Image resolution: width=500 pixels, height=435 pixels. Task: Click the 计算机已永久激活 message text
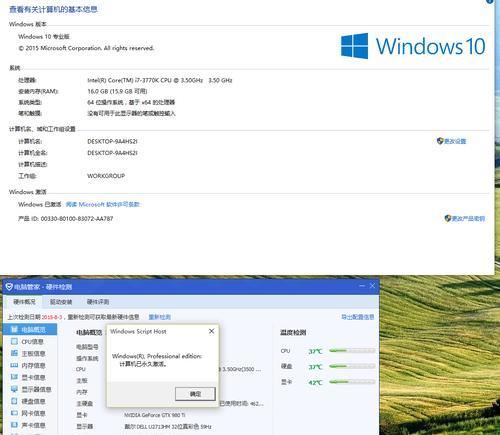point(143,364)
